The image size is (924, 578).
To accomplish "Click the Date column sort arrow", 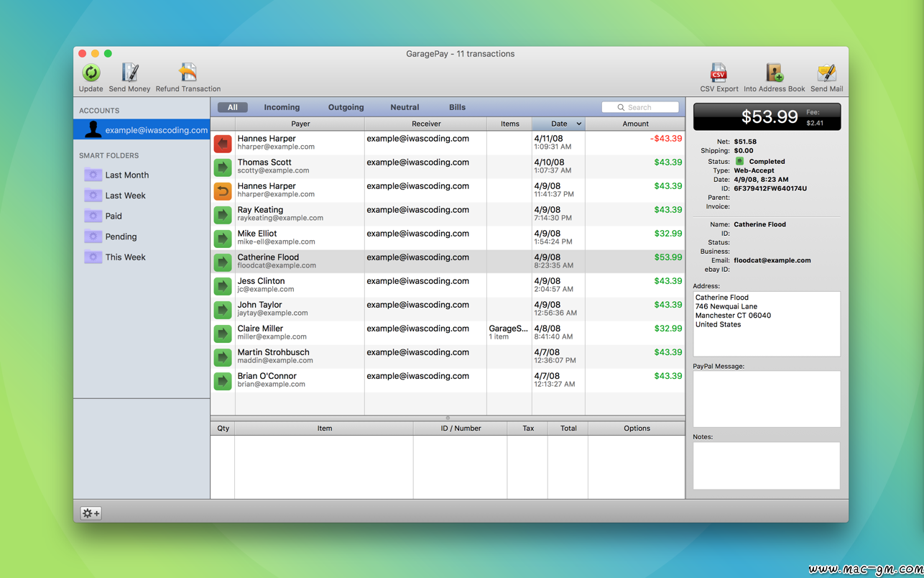I will pyautogui.click(x=578, y=124).
